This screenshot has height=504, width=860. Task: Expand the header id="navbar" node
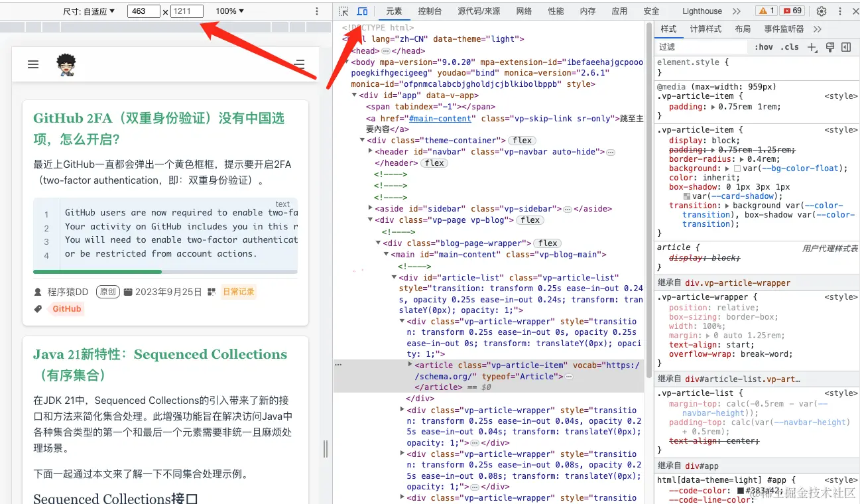(x=370, y=152)
